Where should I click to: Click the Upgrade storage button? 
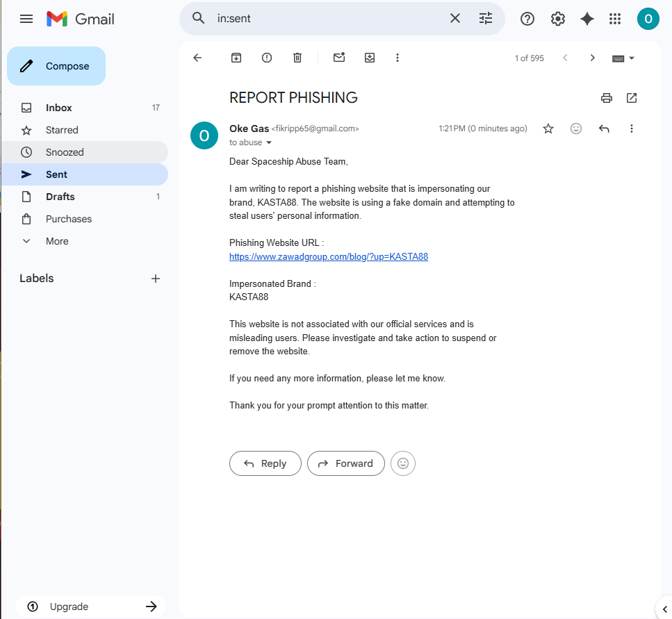coord(90,606)
